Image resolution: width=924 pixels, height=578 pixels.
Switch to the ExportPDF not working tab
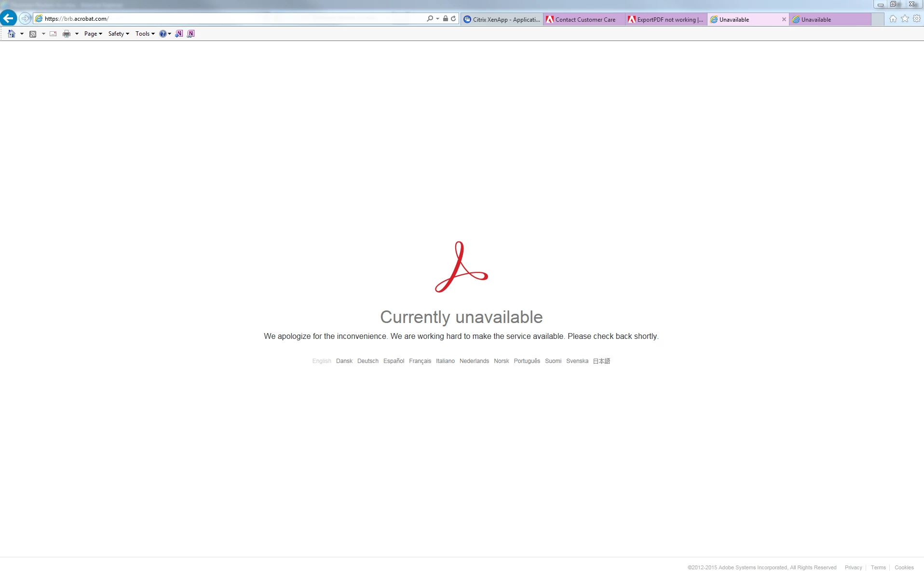tap(666, 20)
